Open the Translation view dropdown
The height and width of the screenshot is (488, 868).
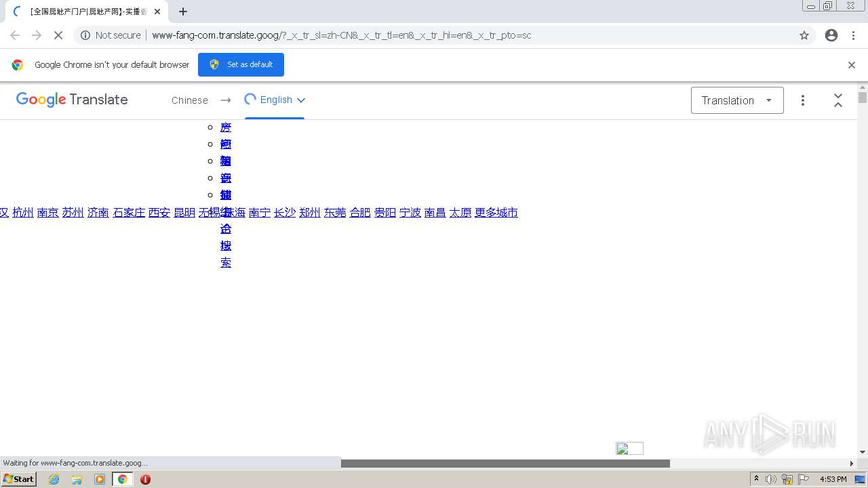737,100
